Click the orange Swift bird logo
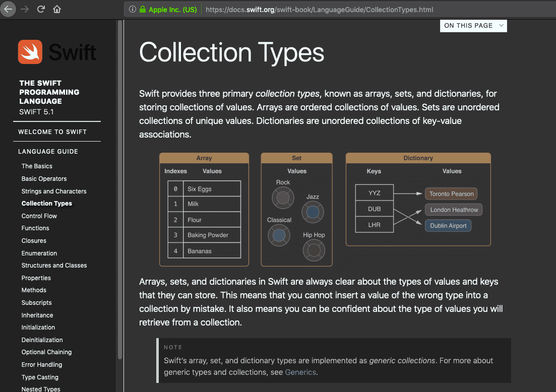 tap(30, 52)
